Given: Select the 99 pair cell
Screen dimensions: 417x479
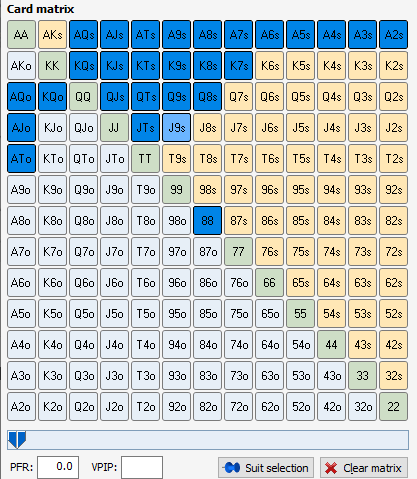Looking at the screenshot, I should [176, 190].
